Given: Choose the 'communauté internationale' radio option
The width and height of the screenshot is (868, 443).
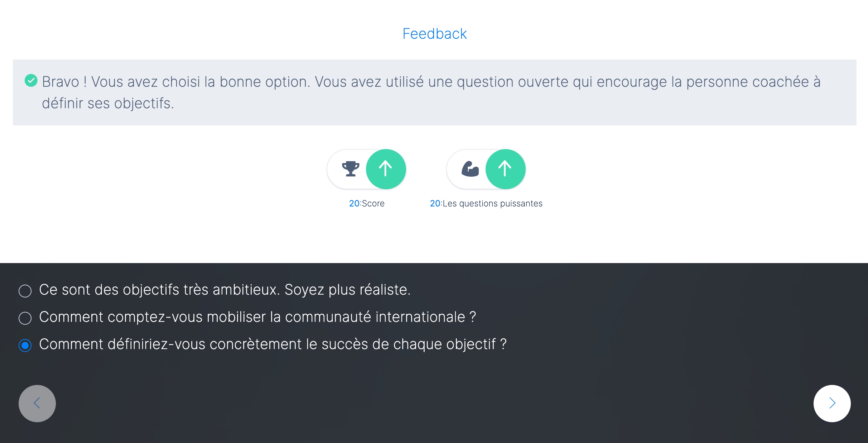Looking at the screenshot, I should [25, 318].
